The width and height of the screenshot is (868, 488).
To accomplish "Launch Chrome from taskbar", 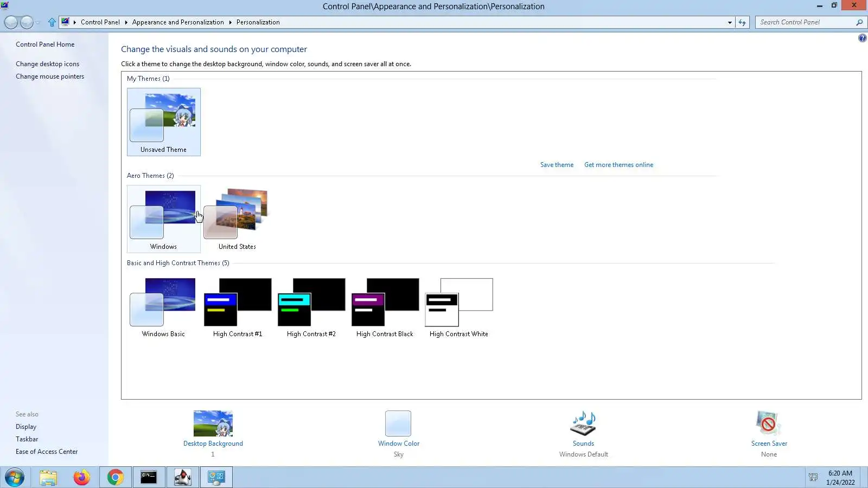I will (115, 478).
